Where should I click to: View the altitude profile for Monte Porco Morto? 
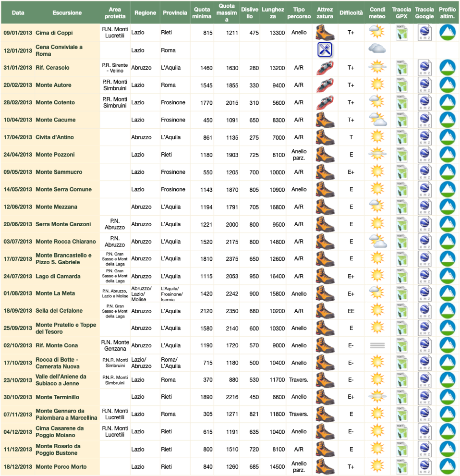(x=447, y=466)
